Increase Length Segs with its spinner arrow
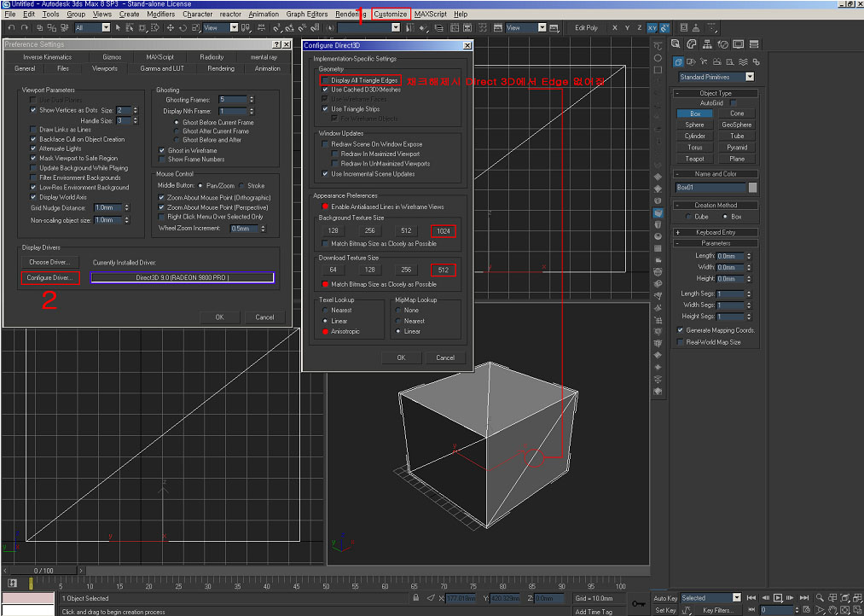Screen dimensions: 864x616 [x=749, y=291]
